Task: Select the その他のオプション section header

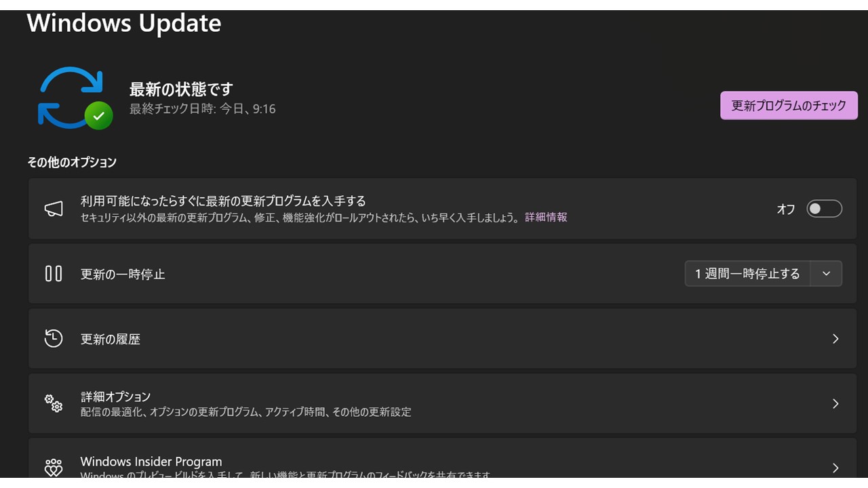Action: (x=71, y=162)
